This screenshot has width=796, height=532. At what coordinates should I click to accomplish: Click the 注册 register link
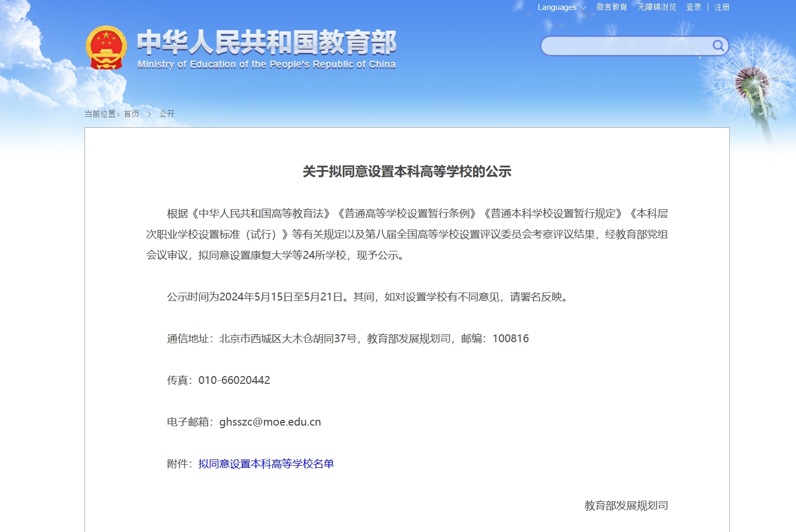tap(722, 7)
